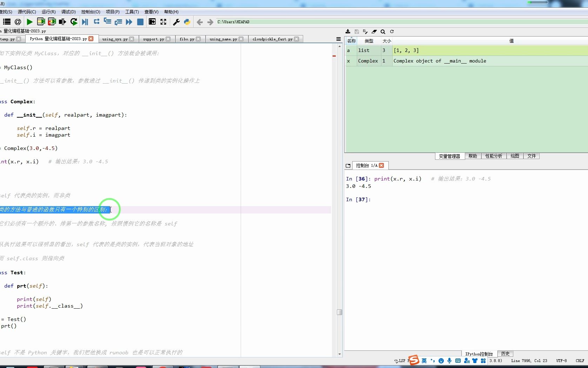Run the file with green play icon
This screenshot has height=368, width=588.
click(x=29, y=22)
